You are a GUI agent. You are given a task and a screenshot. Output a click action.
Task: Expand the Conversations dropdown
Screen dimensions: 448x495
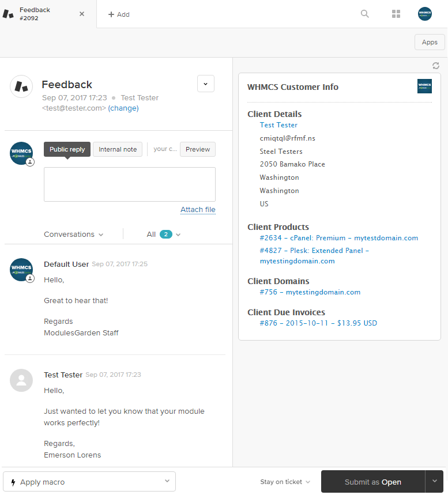[x=74, y=234]
